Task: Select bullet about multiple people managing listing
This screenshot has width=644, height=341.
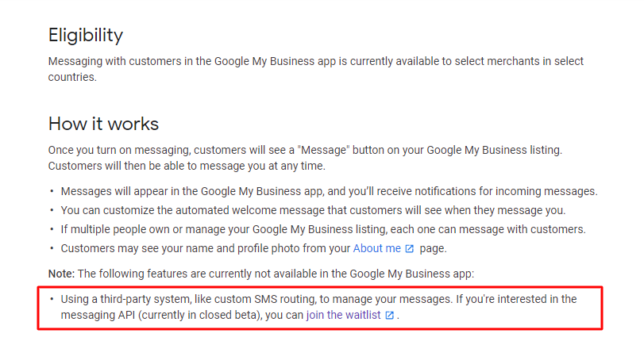Action: [x=323, y=229]
